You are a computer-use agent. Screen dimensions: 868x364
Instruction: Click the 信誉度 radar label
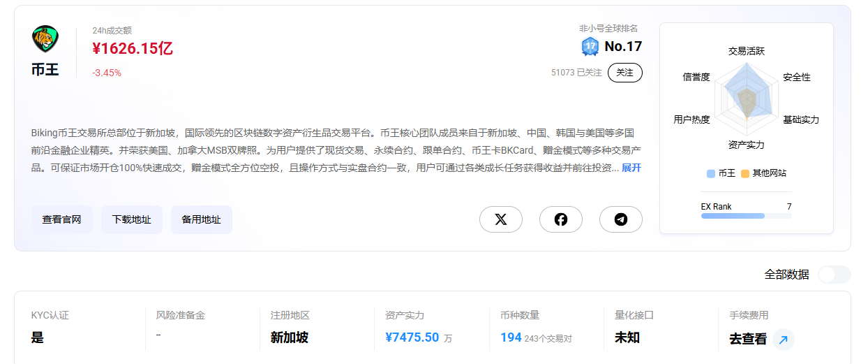(x=696, y=77)
